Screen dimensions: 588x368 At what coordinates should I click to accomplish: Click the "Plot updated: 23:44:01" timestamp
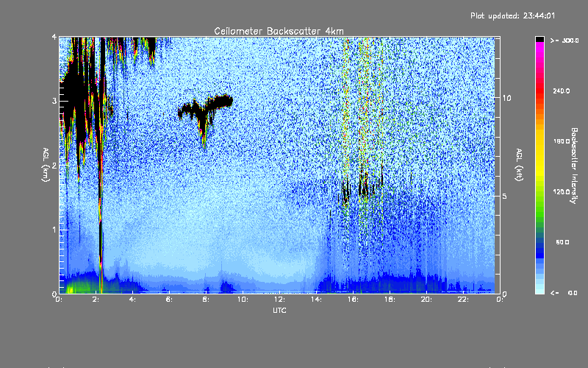[x=512, y=15]
